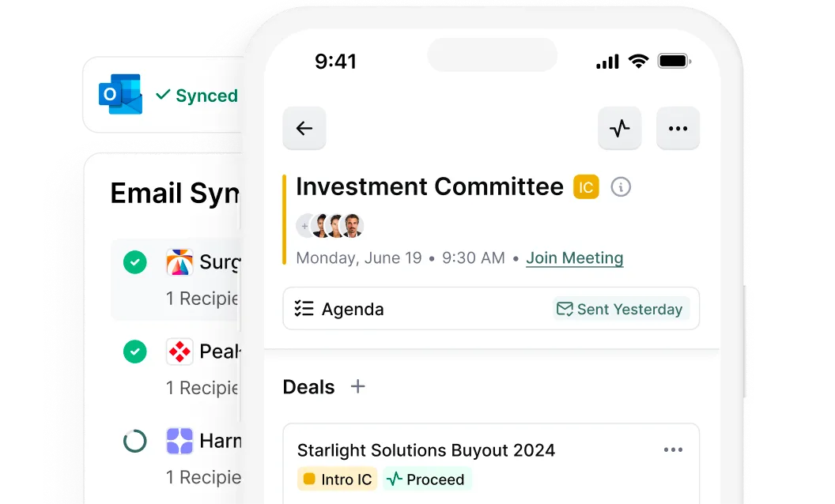Select the Intro IC stage tag

[337, 479]
